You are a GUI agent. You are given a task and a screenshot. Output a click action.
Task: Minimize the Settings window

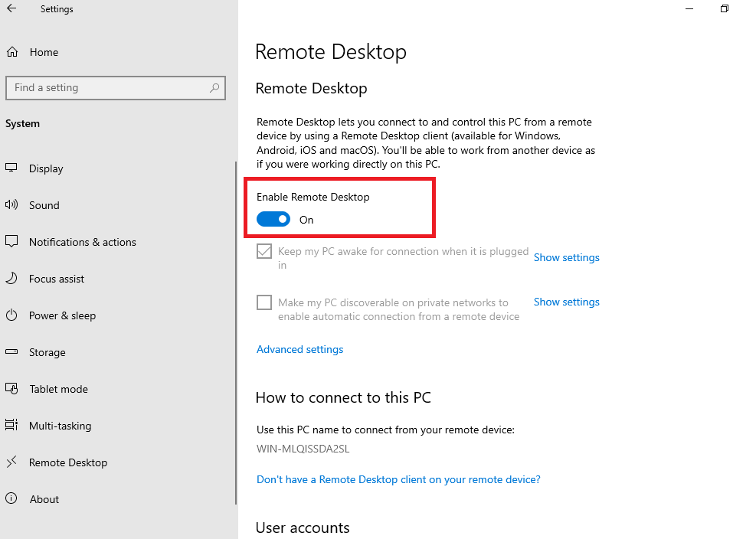pos(689,8)
